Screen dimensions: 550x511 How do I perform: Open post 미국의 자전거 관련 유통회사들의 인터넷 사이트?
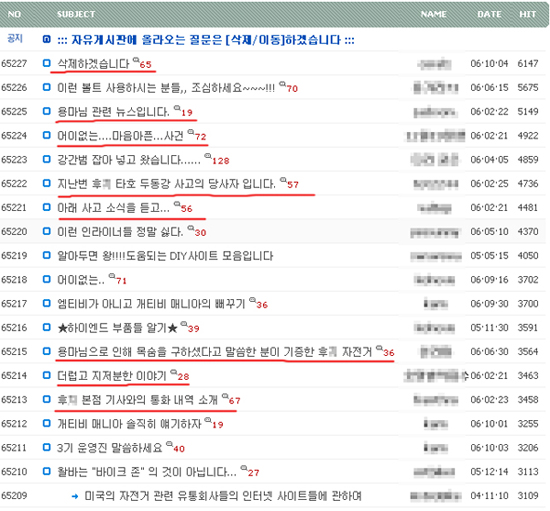[223, 496]
